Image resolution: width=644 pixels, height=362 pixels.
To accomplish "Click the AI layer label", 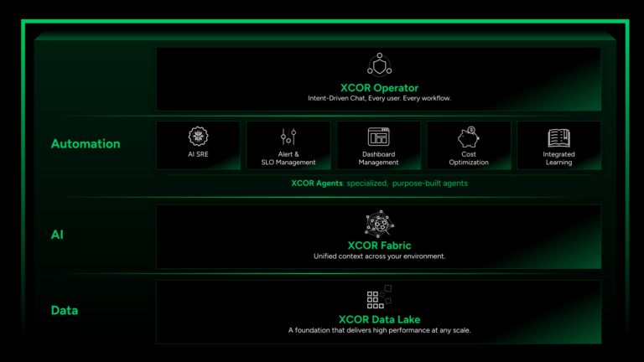I will pyautogui.click(x=57, y=235).
